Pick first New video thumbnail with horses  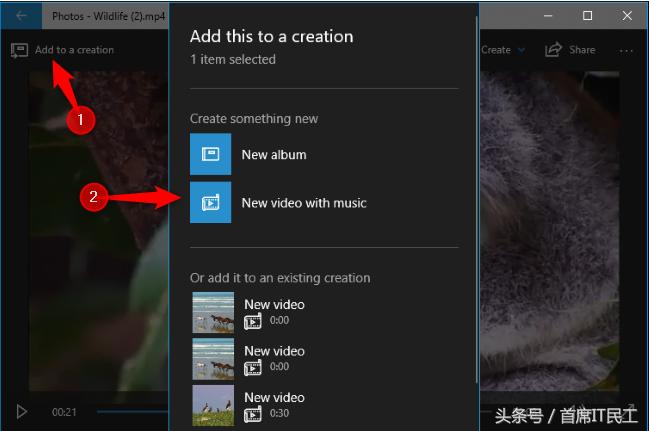[x=213, y=313]
